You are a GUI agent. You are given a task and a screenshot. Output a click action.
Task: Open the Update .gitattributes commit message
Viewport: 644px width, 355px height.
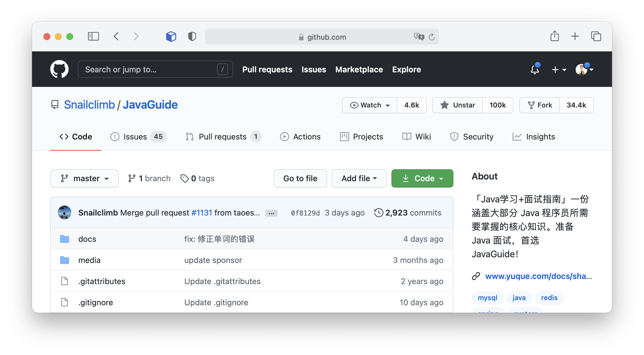[222, 281]
